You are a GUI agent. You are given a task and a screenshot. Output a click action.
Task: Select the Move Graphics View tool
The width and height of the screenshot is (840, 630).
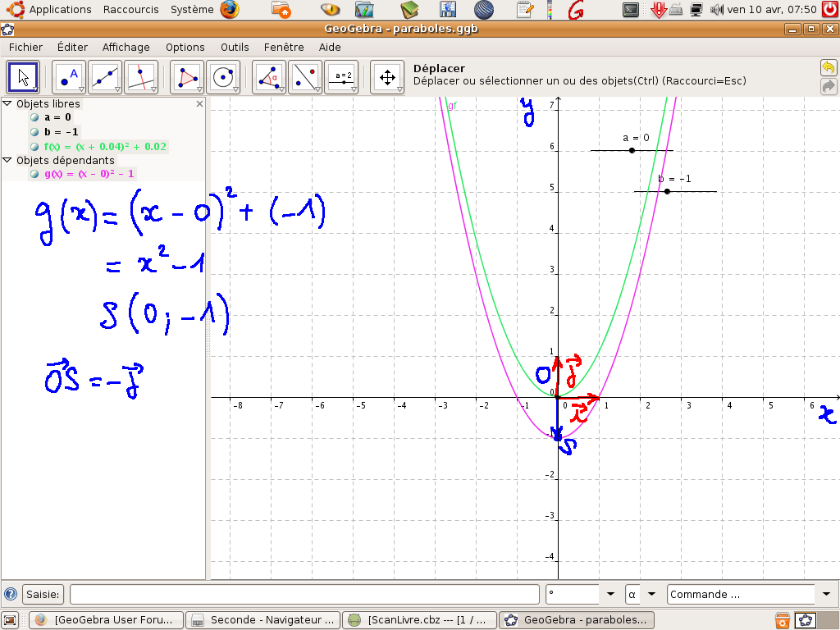point(386,78)
